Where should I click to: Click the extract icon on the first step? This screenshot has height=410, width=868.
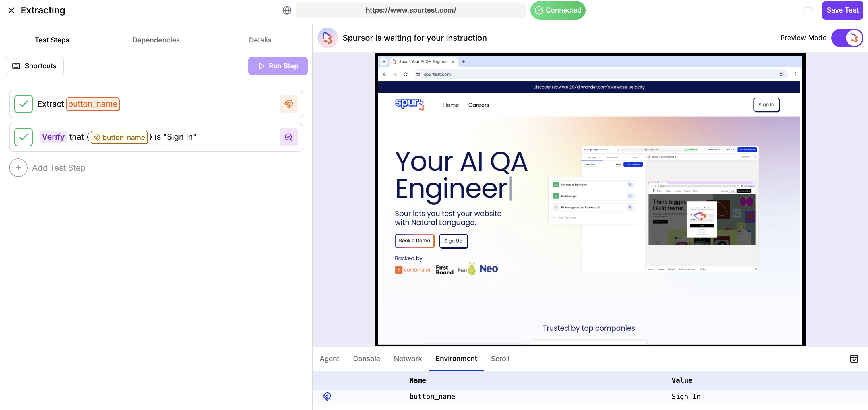coord(288,104)
